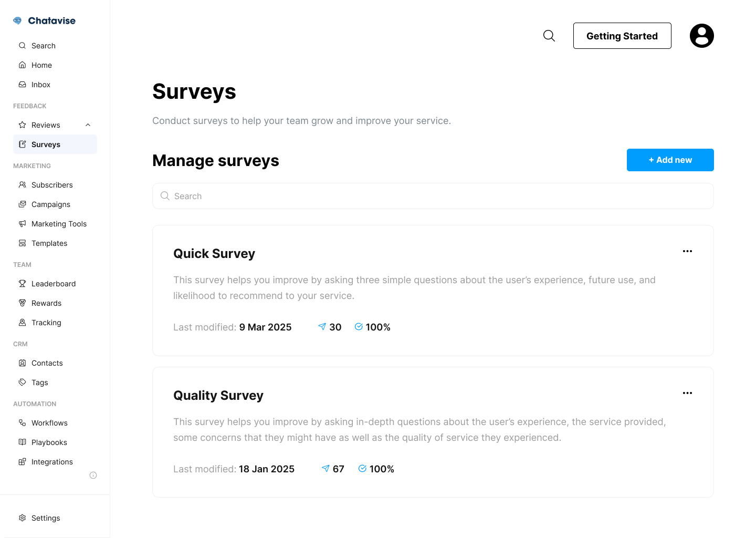Click the Manage surveys search field

(x=433, y=196)
